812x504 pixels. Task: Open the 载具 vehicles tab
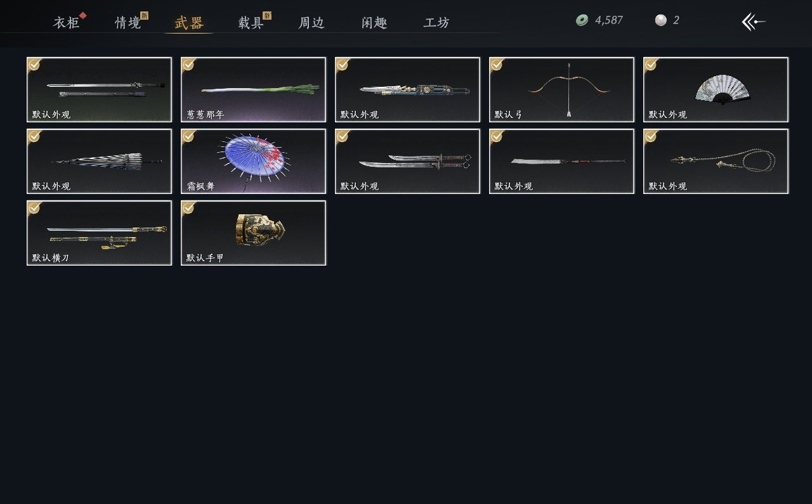(251, 23)
